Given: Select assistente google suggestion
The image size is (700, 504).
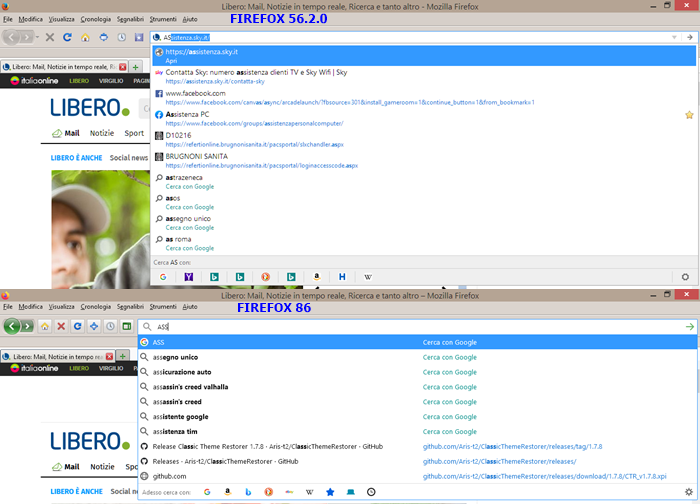Looking at the screenshot, I should coord(417,417).
